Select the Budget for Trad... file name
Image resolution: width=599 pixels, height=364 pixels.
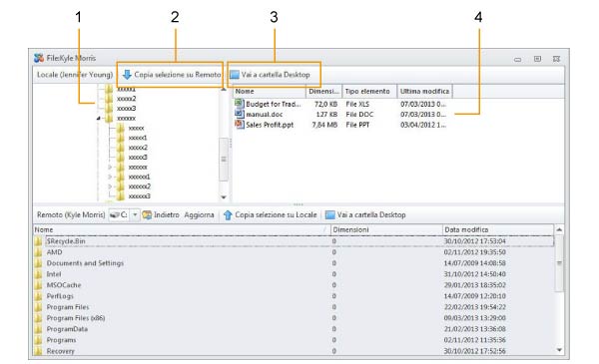(274, 104)
